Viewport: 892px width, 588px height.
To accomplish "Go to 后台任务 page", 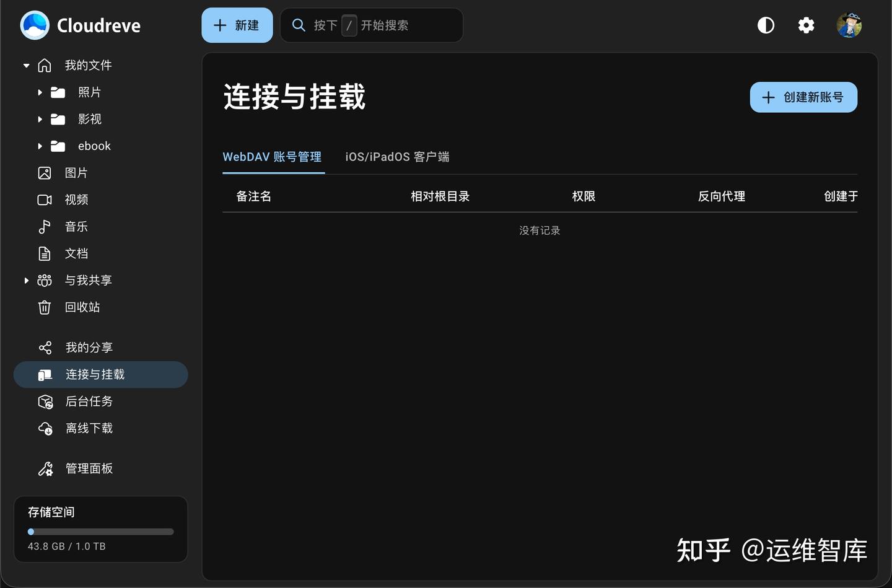I will (89, 402).
